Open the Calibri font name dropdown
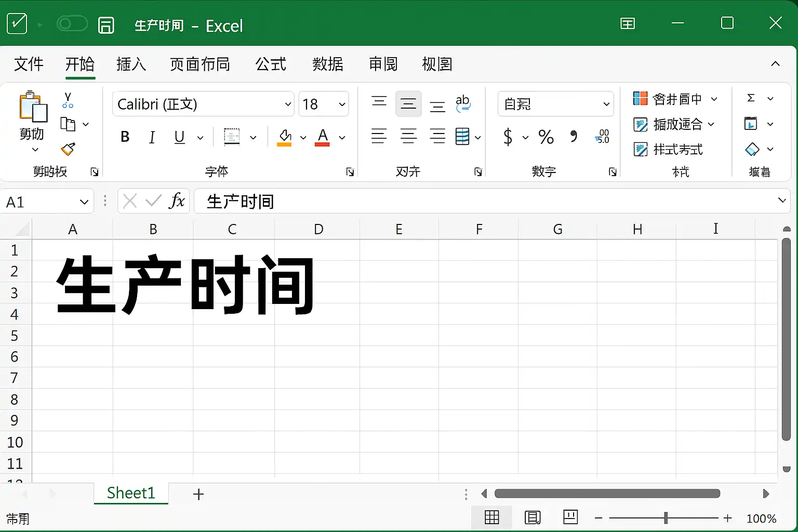The image size is (798, 532). tap(203, 104)
